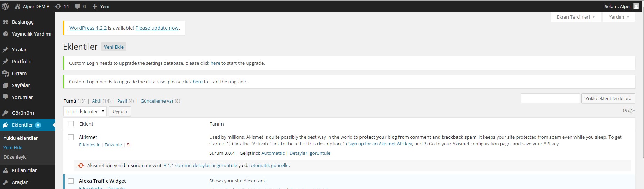This screenshot has width=644, height=189.
Task: Open comments bubble icon in admin bar
Action: click(78, 6)
